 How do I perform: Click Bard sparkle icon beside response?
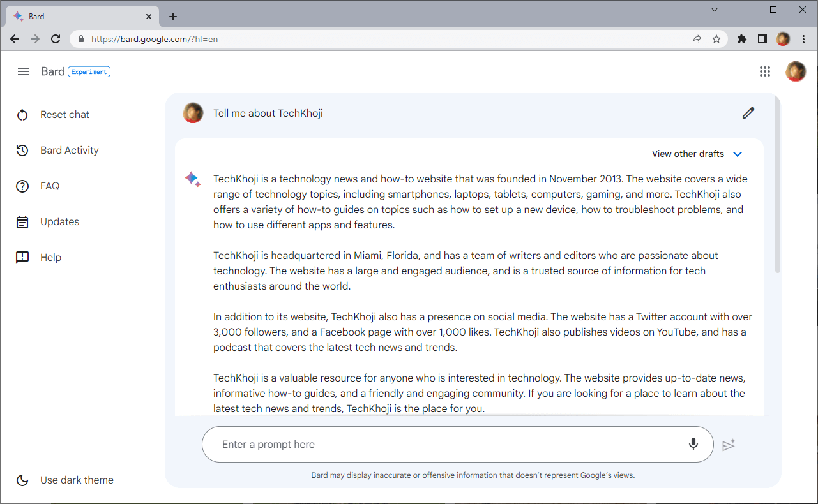(192, 179)
